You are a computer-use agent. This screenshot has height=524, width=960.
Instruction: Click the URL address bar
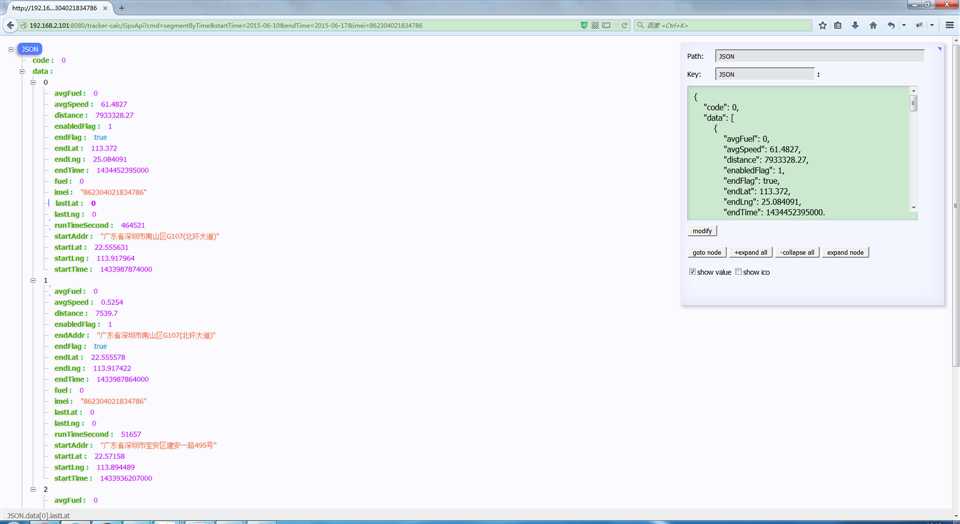[300, 25]
